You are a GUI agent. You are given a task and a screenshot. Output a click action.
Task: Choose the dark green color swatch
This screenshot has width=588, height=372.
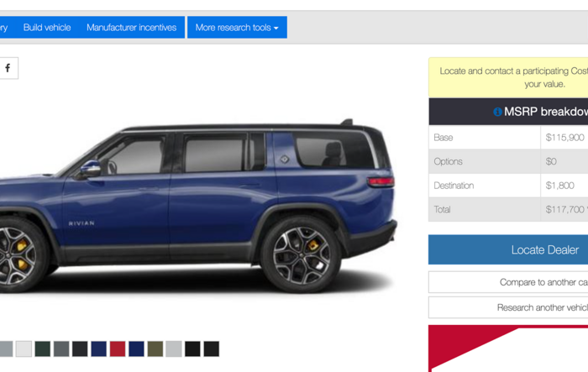(x=42, y=348)
